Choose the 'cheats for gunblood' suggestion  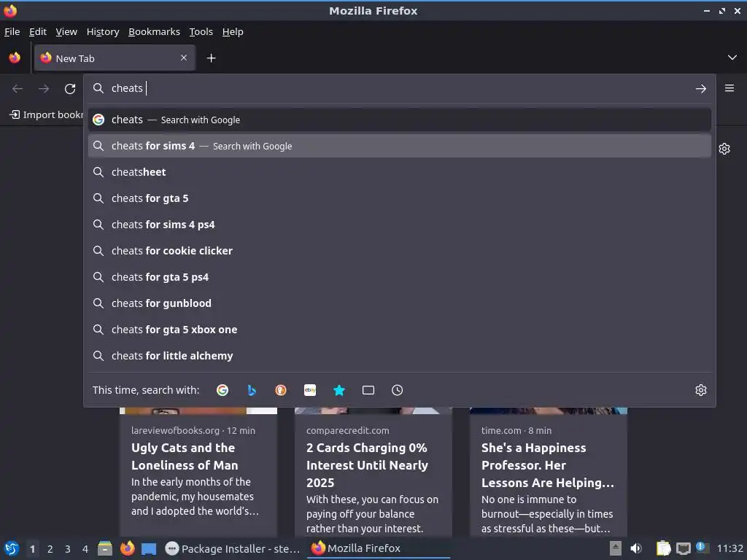(400, 303)
